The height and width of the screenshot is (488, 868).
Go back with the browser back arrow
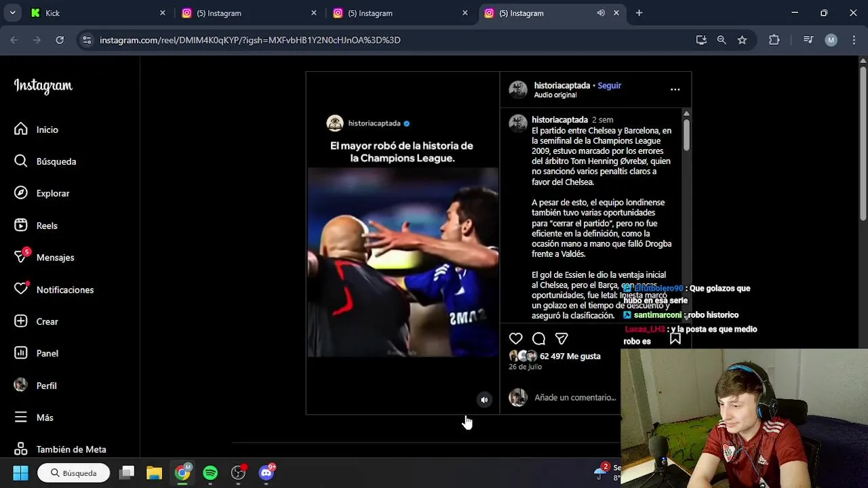[14, 40]
